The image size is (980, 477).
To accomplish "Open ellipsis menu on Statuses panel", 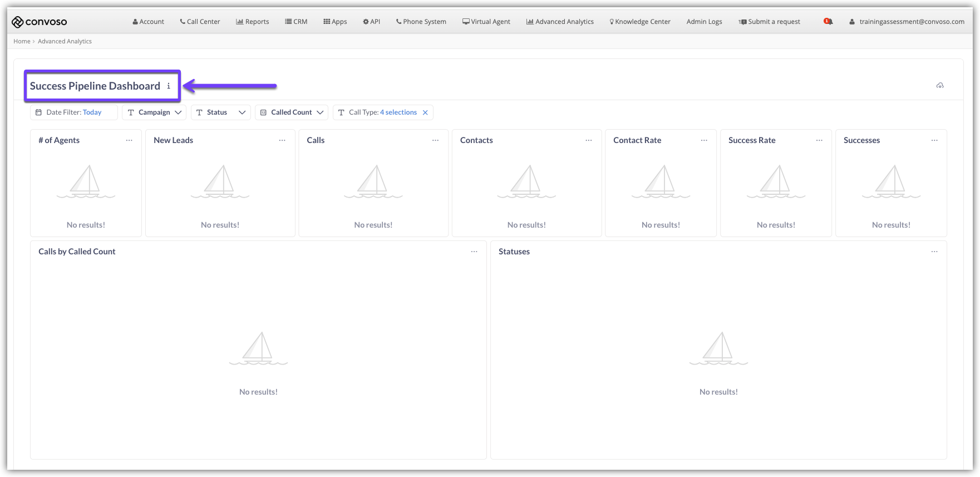I will (x=934, y=252).
